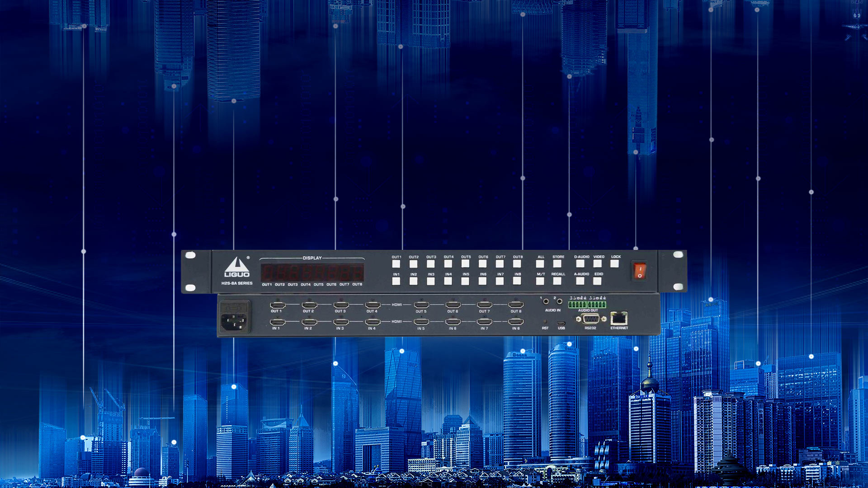This screenshot has width=868, height=488.
Task: Click the HDMI IN 2 port
Action: pyautogui.click(x=309, y=322)
